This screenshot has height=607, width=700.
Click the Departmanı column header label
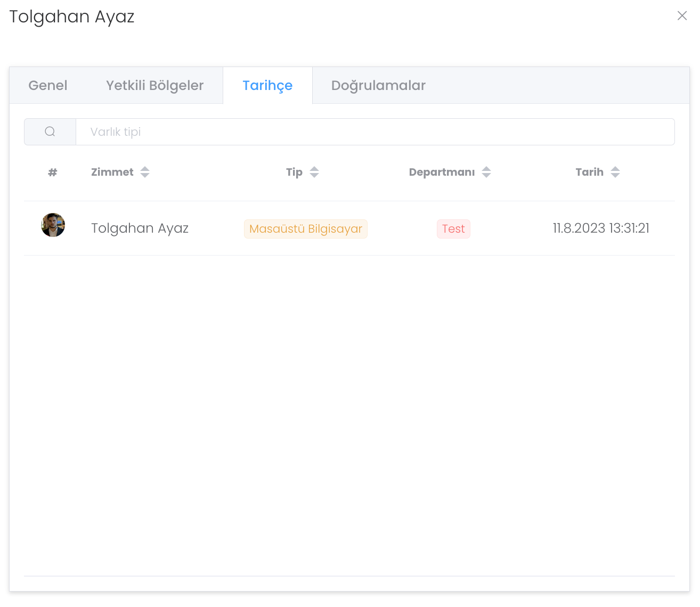coord(442,172)
